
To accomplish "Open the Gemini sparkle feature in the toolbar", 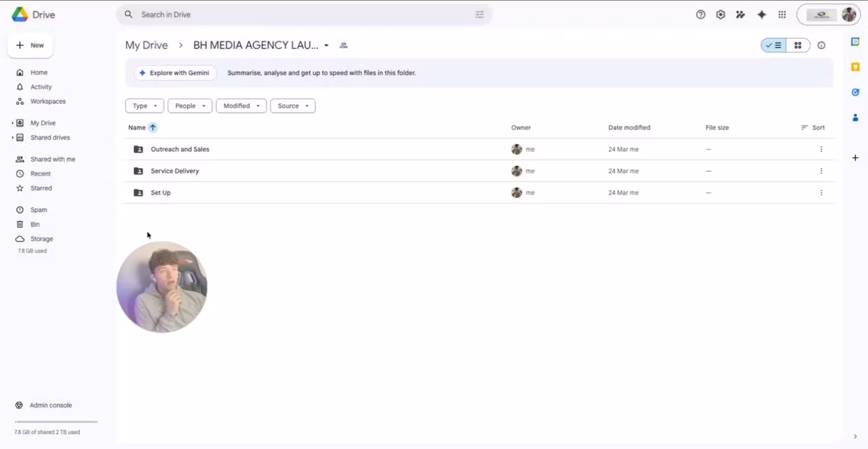I will [x=762, y=14].
